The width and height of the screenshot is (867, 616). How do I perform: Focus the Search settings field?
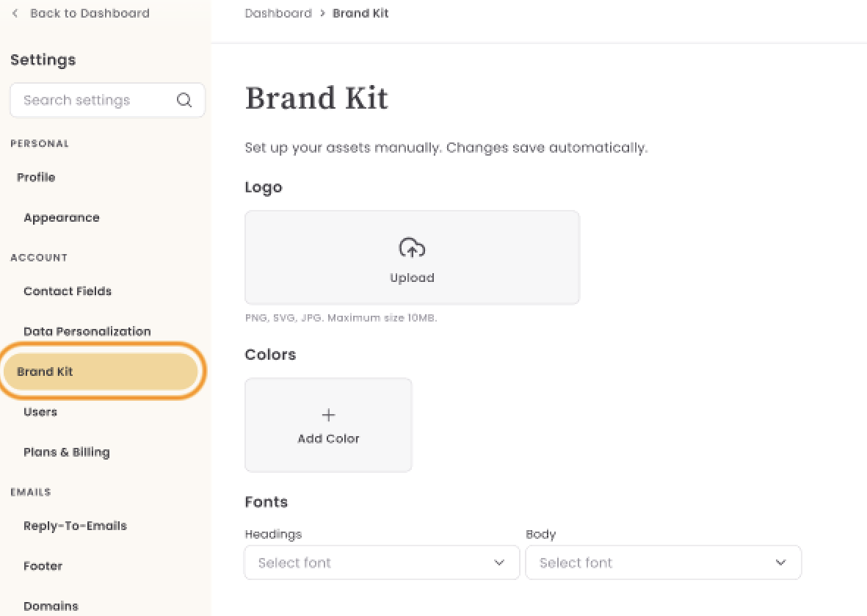[x=107, y=100]
